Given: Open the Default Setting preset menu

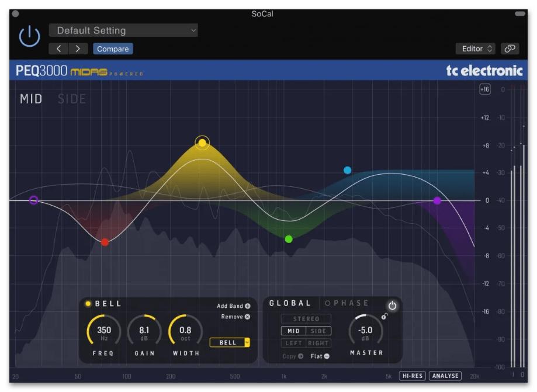Looking at the screenshot, I should pos(123,30).
